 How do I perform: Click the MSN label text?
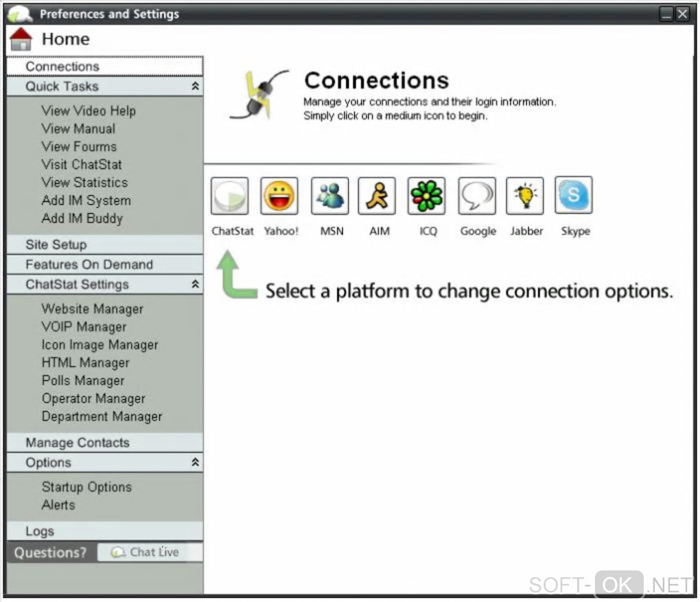[332, 231]
